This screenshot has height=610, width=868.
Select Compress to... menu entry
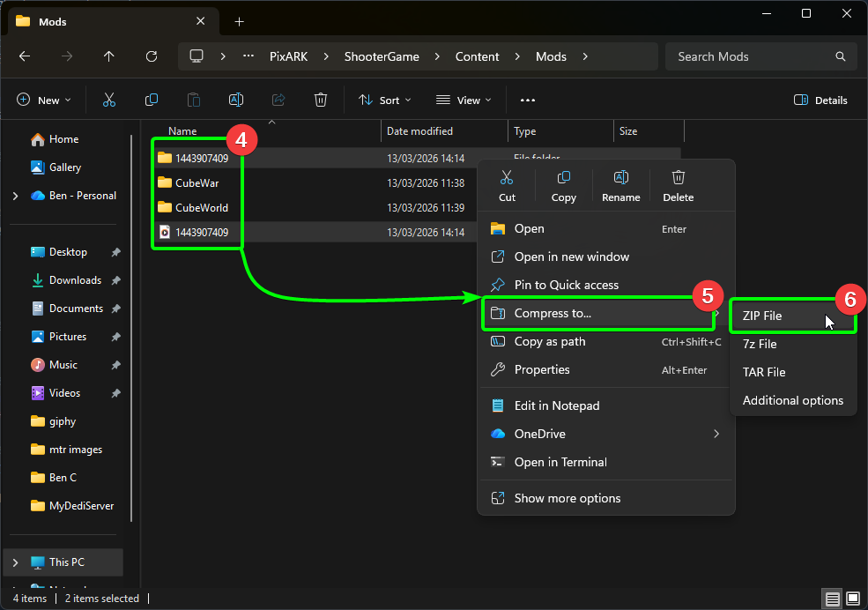tap(553, 313)
